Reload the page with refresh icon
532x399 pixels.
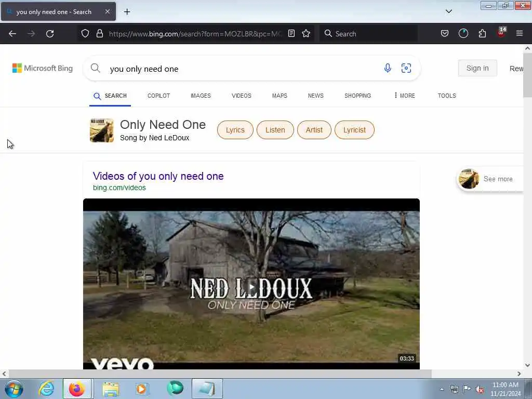coord(50,34)
